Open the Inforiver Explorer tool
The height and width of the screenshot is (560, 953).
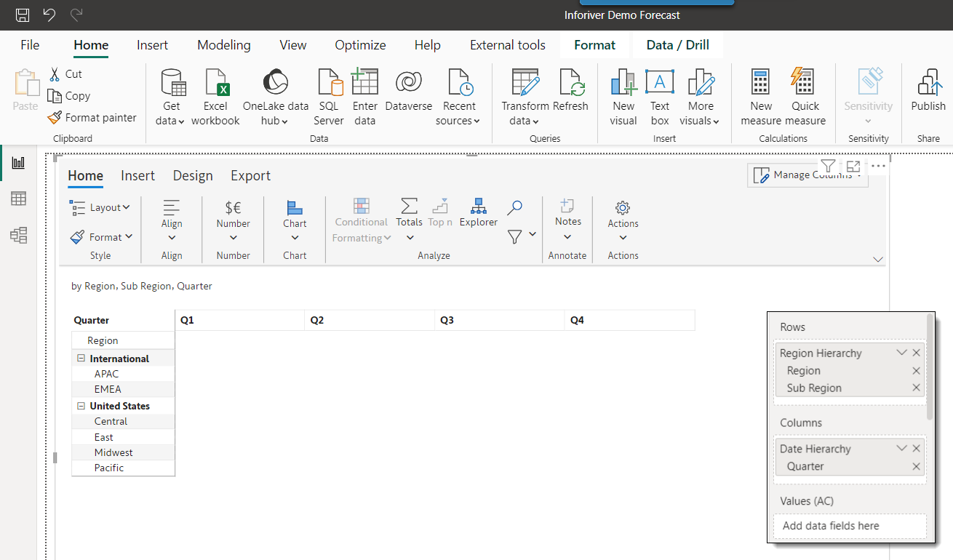478,207
